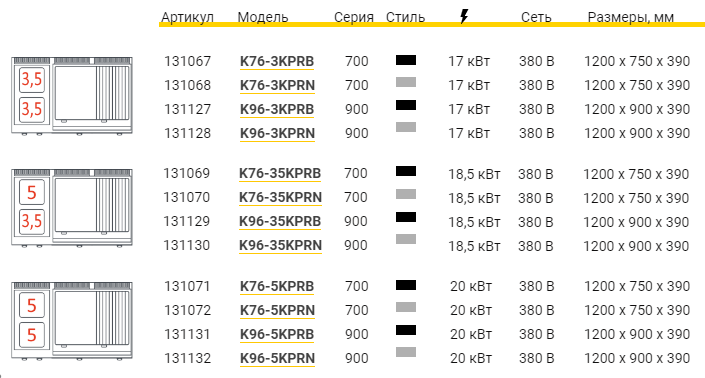Viewport: 705px width, 378px height.
Task: Select the cooker image with two 5 burners
Action: [x=72, y=321]
